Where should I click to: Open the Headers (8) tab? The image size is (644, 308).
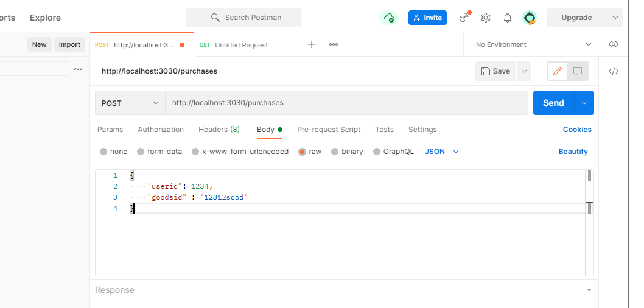click(x=219, y=130)
